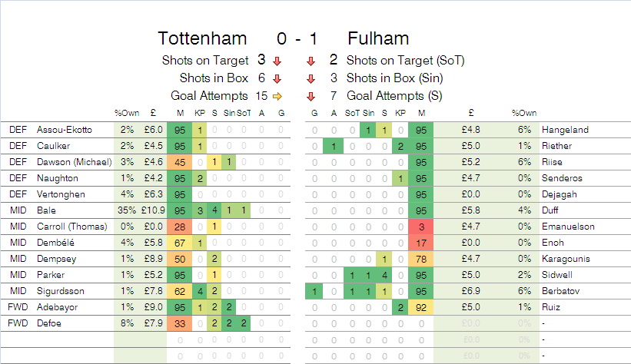Image resolution: width=631 pixels, height=364 pixels.
Task: Select Berbatov's goal cell showing 1
Action: tap(314, 291)
